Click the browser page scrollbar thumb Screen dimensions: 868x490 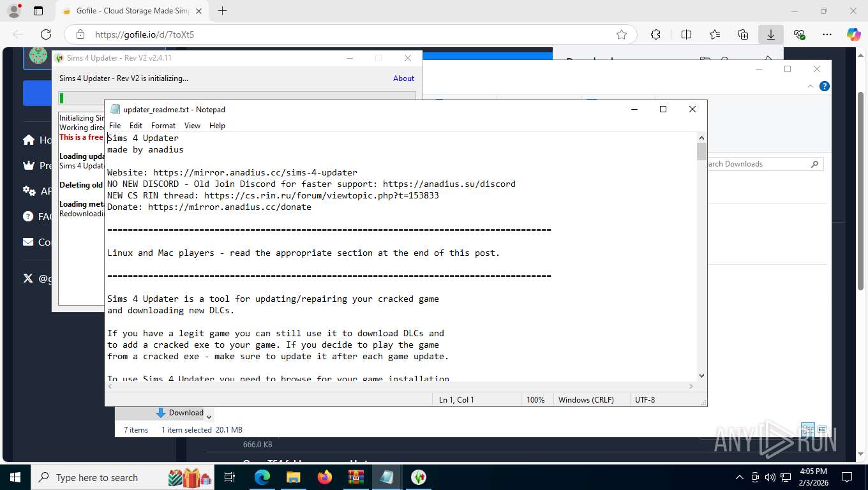tap(860, 191)
